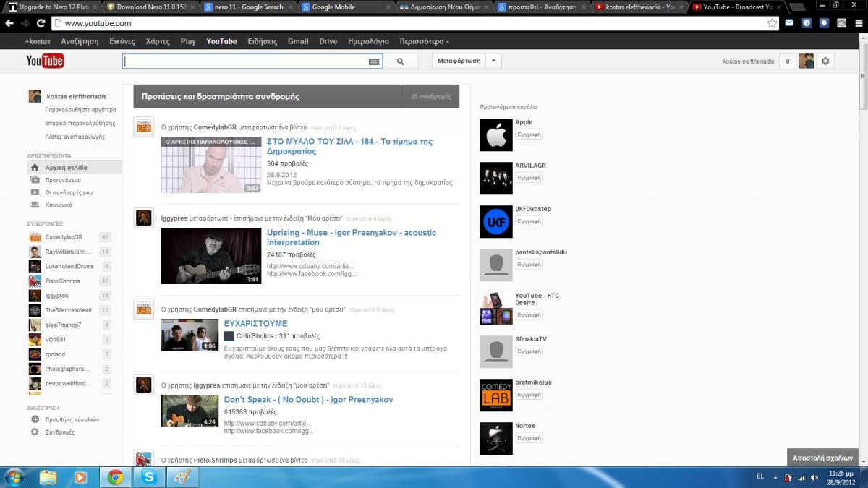Open Παρακολουθήστε αργότερα in the sidebar
Screen dimensions: 868x488
(x=80, y=110)
